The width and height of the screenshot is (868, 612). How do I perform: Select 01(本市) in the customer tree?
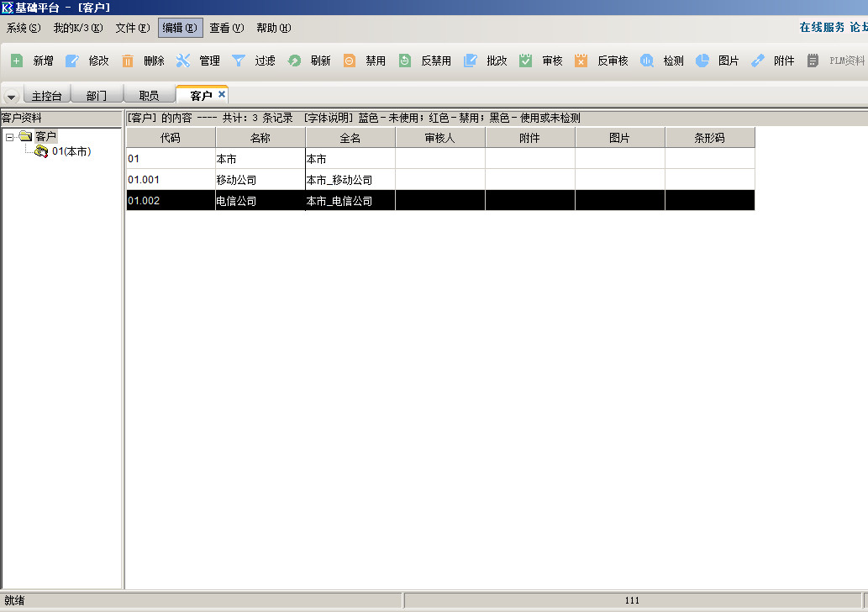pos(71,151)
